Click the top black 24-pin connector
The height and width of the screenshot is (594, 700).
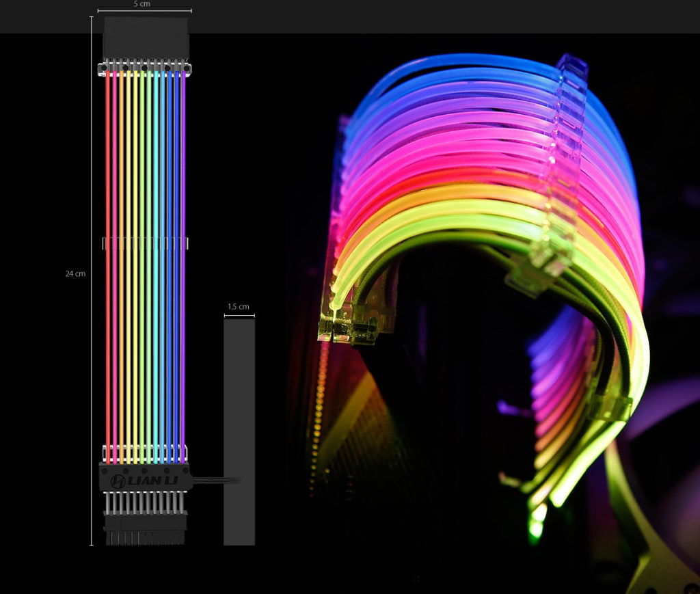pos(145,38)
